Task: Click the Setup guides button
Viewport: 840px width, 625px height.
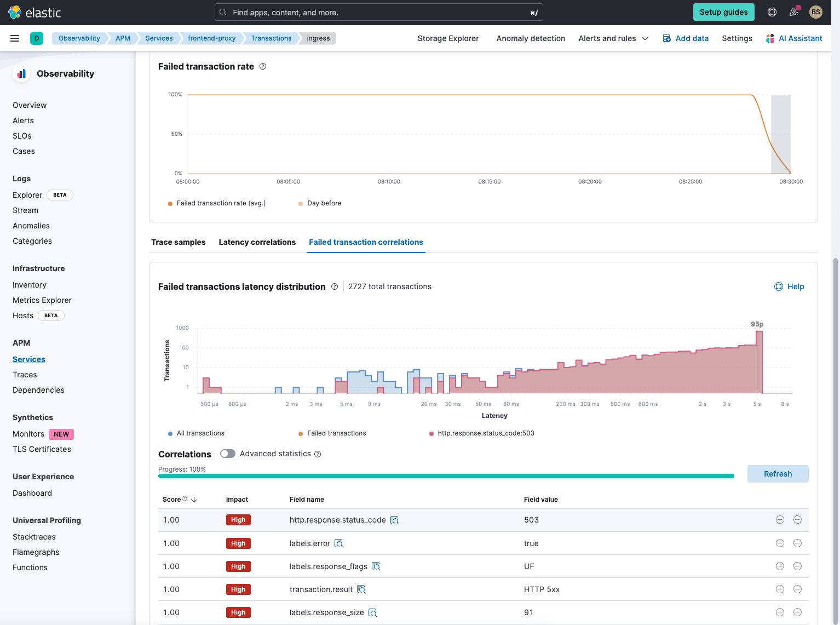Action: point(723,12)
